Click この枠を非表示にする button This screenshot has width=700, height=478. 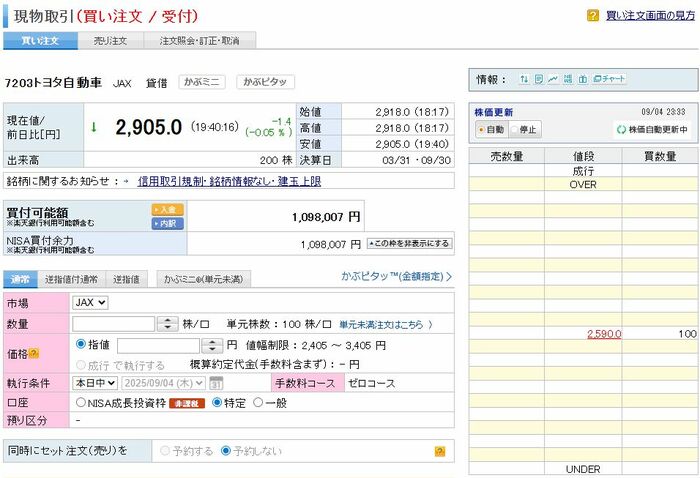click(409, 244)
